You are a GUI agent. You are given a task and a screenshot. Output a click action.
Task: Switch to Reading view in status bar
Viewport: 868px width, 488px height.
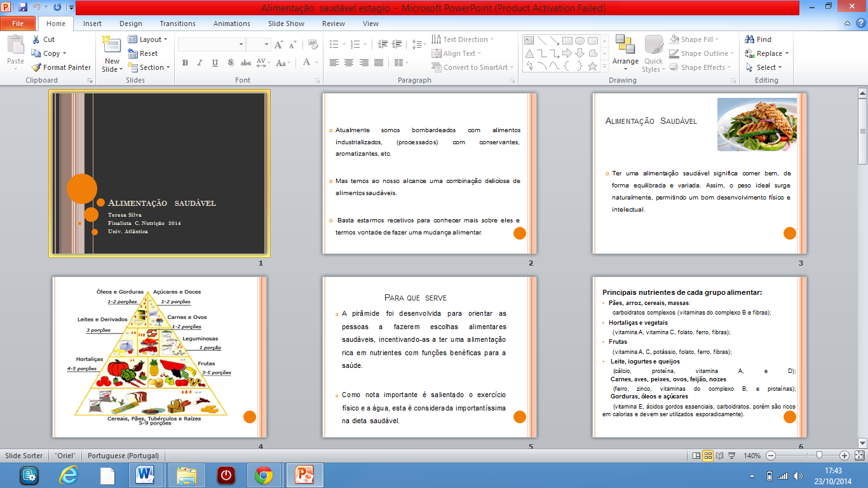point(720,456)
